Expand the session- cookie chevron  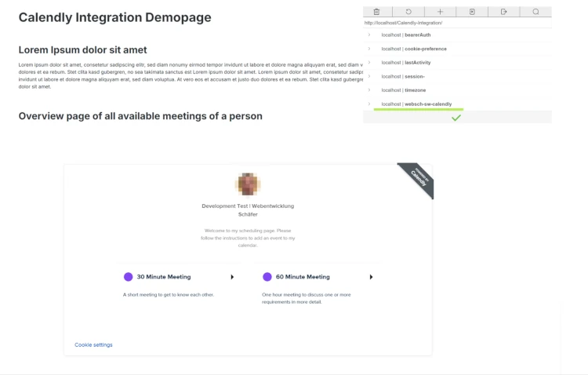(x=369, y=76)
